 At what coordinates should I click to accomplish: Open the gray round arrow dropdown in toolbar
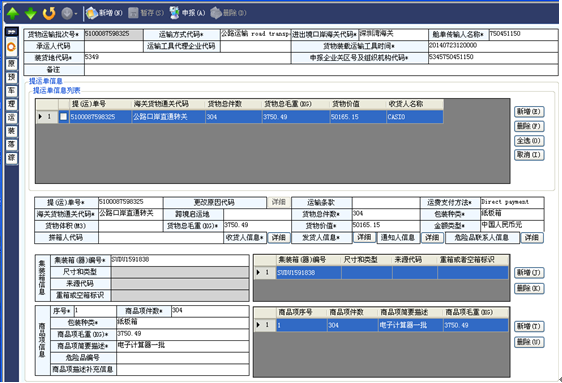coord(69,14)
